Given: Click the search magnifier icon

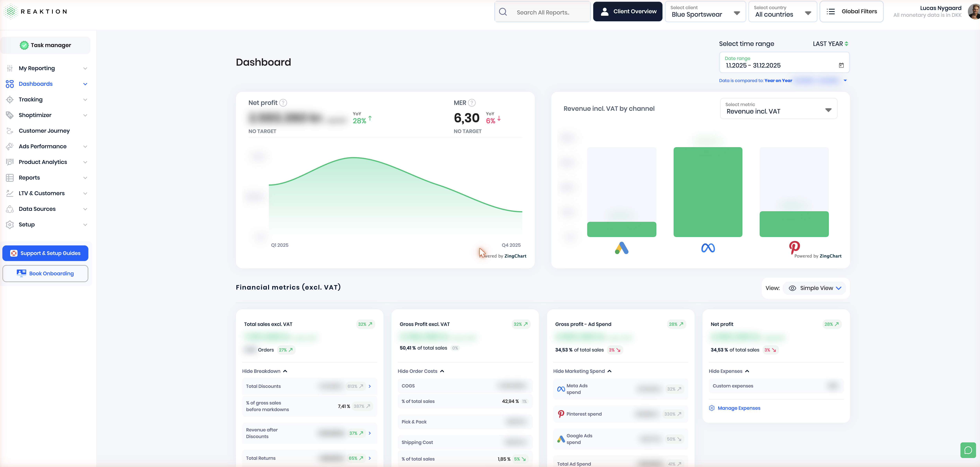Looking at the screenshot, I should click(503, 12).
